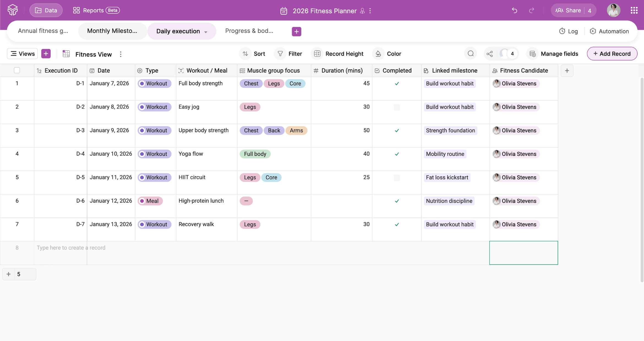Create a new view with plus button

pos(46,54)
